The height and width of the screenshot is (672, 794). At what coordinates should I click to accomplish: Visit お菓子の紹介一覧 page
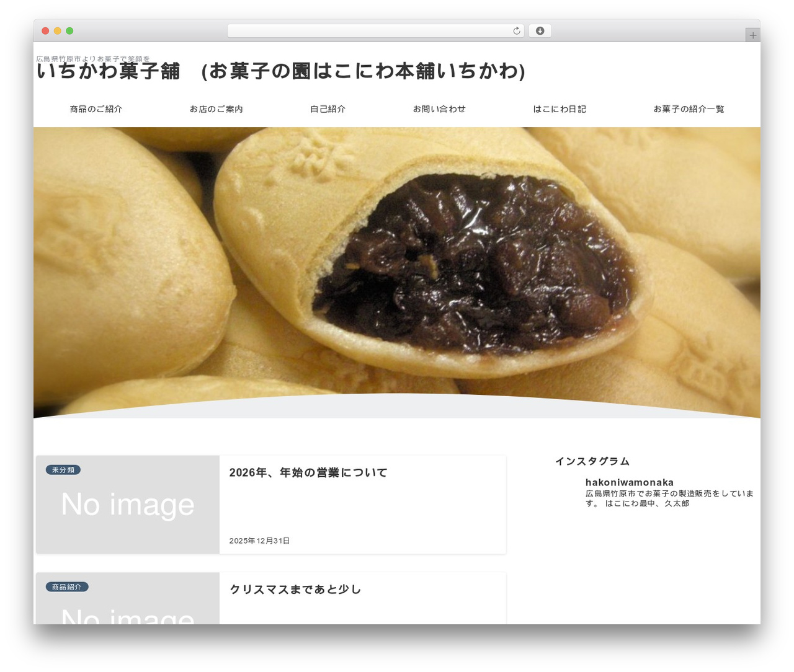tap(689, 109)
